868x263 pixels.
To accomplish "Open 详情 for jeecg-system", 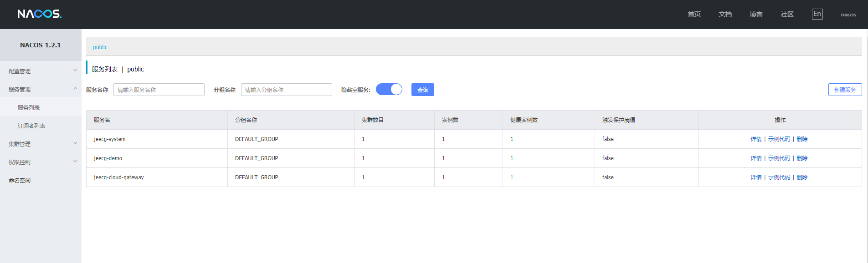I will (756, 139).
